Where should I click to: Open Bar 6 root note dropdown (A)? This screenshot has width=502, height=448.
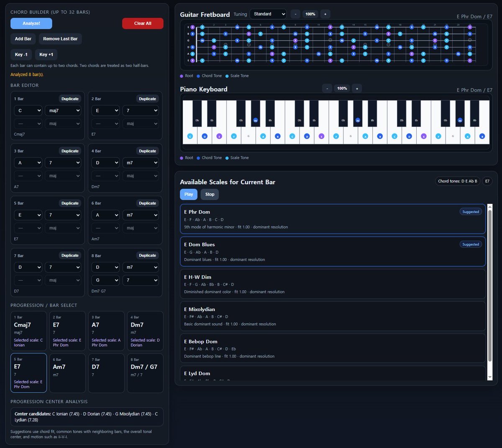[105, 215]
